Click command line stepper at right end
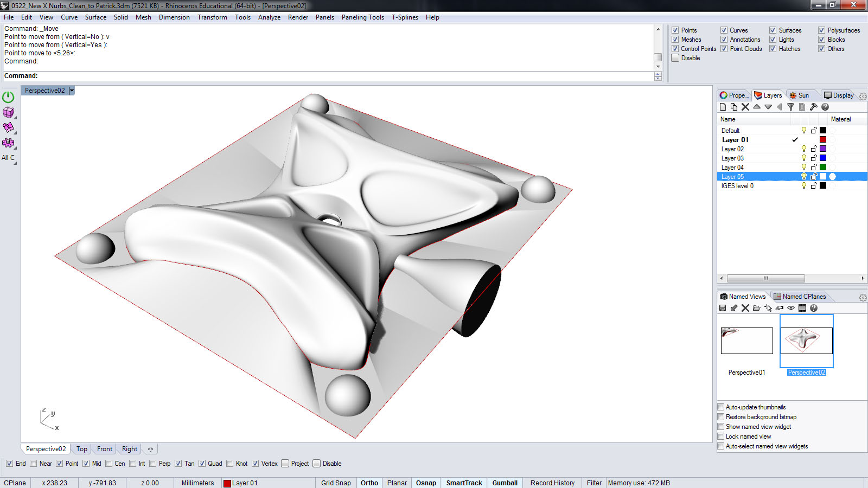This screenshot has width=868, height=488. [x=658, y=76]
